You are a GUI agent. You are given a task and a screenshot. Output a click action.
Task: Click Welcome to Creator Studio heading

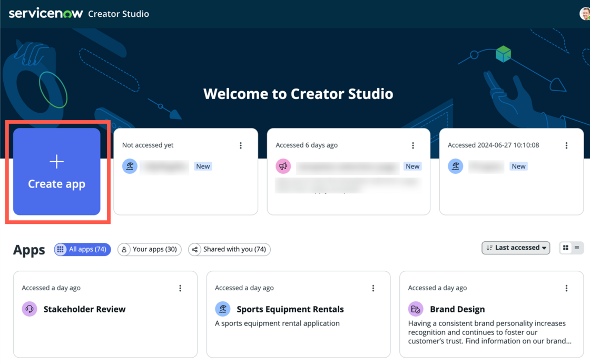(x=298, y=94)
